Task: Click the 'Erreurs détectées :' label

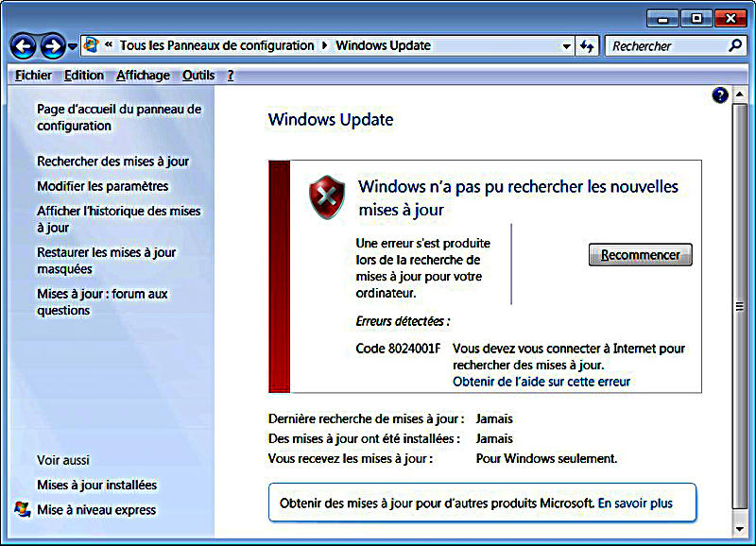Action: click(403, 321)
